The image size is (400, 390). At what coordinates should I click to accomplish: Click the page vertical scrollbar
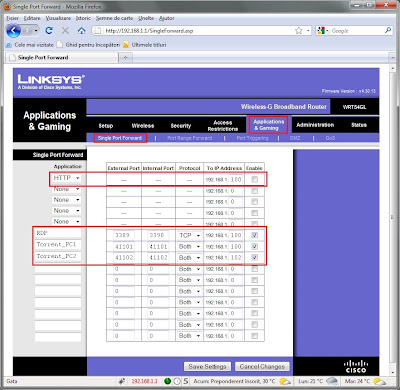click(x=392, y=218)
